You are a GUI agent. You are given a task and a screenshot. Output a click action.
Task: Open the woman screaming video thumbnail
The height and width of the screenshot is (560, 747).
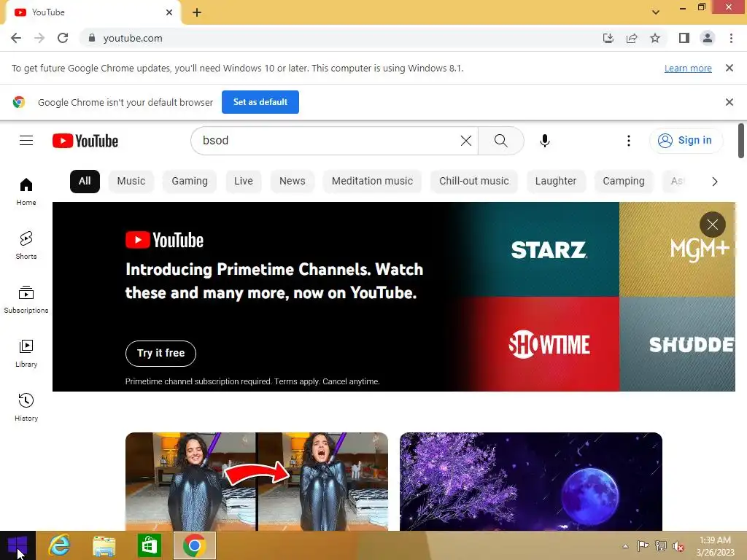point(256,481)
